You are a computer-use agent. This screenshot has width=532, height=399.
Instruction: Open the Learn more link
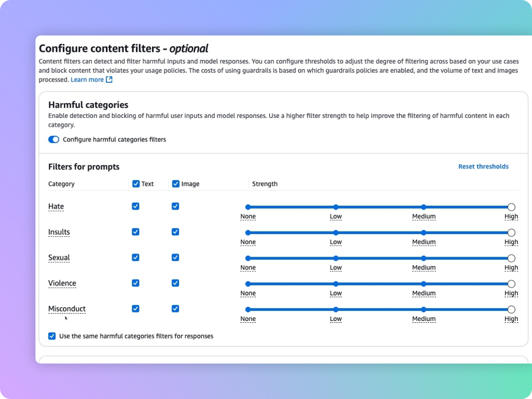[87, 80]
